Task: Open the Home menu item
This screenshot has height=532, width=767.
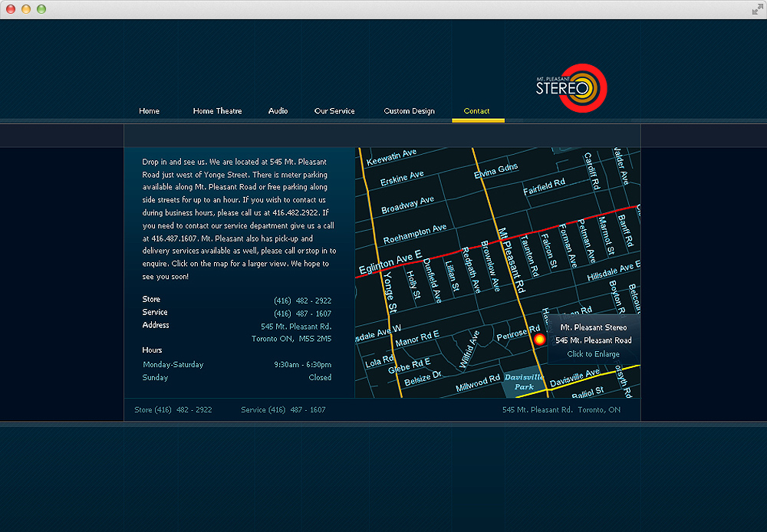Action: pyautogui.click(x=150, y=111)
